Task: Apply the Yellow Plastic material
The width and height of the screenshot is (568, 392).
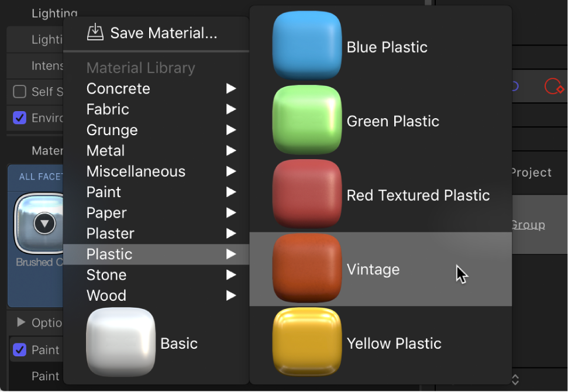Action: [x=307, y=343]
